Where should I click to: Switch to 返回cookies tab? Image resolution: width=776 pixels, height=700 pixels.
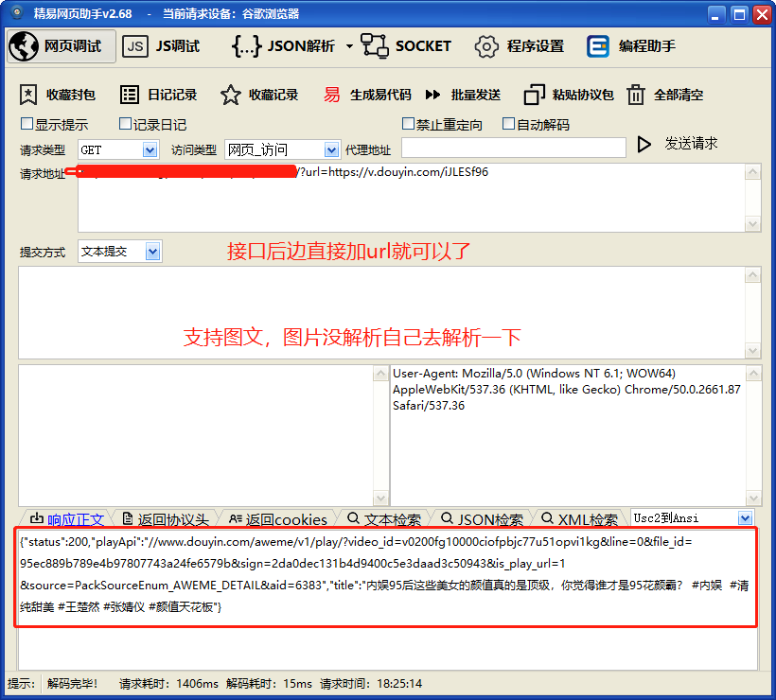point(277,519)
